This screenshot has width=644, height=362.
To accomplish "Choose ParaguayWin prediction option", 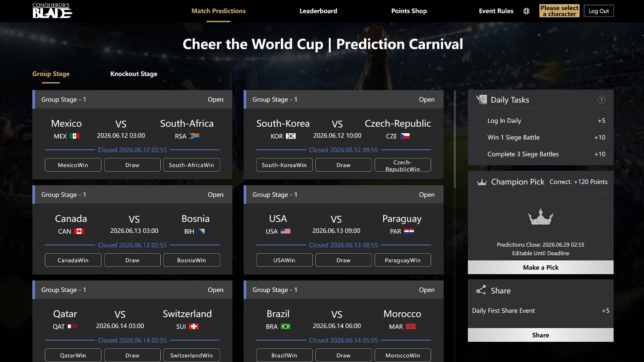I will click(x=402, y=260).
